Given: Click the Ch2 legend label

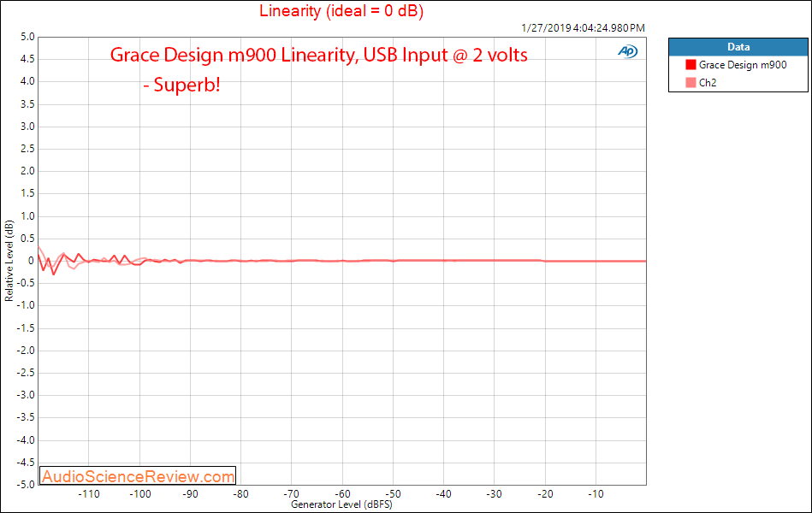Looking at the screenshot, I should pyautogui.click(x=708, y=82).
